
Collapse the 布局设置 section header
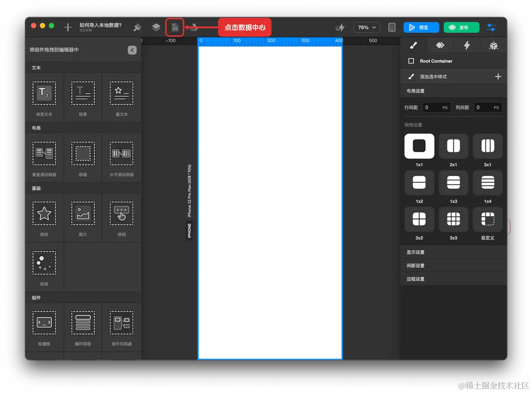coord(454,91)
